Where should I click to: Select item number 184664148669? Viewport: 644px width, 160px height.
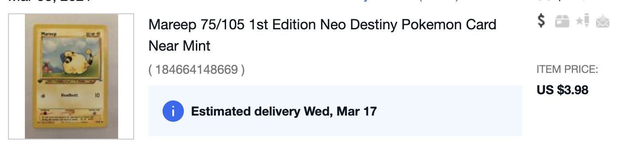[196, 70]
